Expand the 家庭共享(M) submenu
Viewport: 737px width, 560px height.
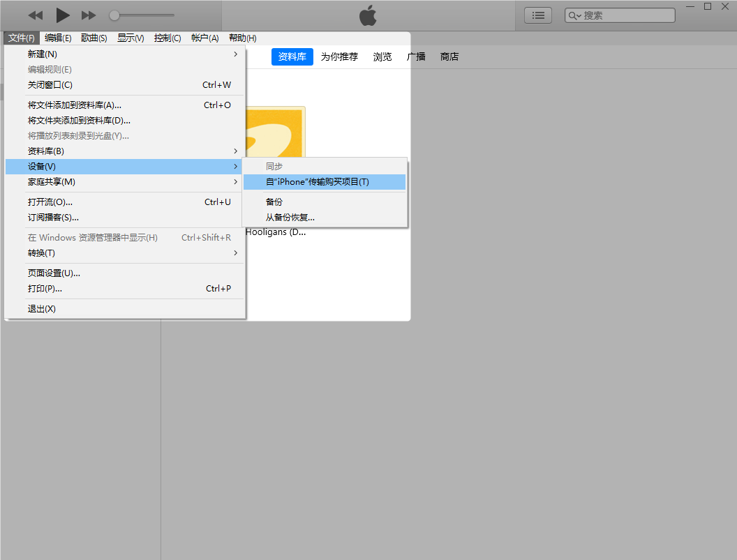[x=125, y=182]
